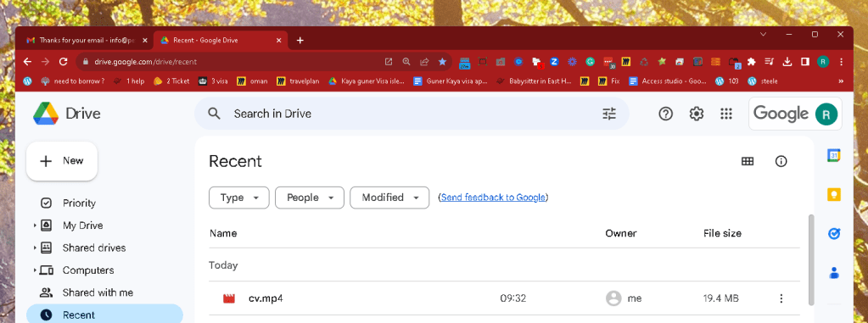The width and height of the screenshot is (868, 323).
Task: Open the Search options filter icon
Action: pyautogui.click(x=609, y=114)
